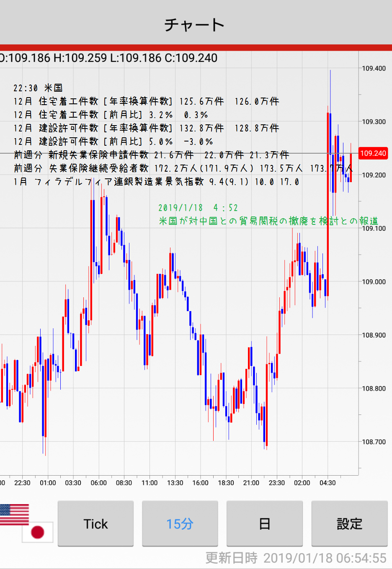
Task: Select the 16:00 time axis marker
Action: [x=200, y=483]
